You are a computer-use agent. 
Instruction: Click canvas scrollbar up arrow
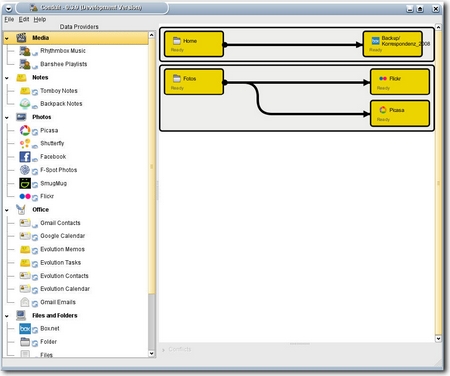coord(439,27)
